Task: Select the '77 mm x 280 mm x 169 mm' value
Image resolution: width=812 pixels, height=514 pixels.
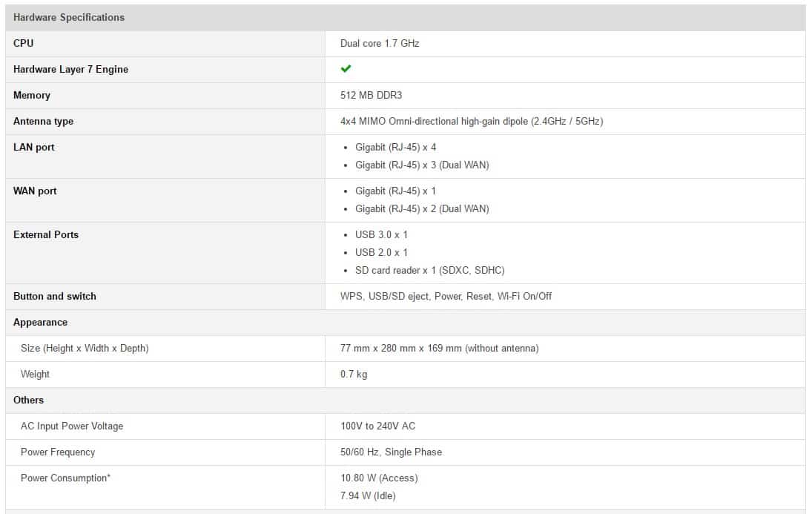Action: pos(401,348)
